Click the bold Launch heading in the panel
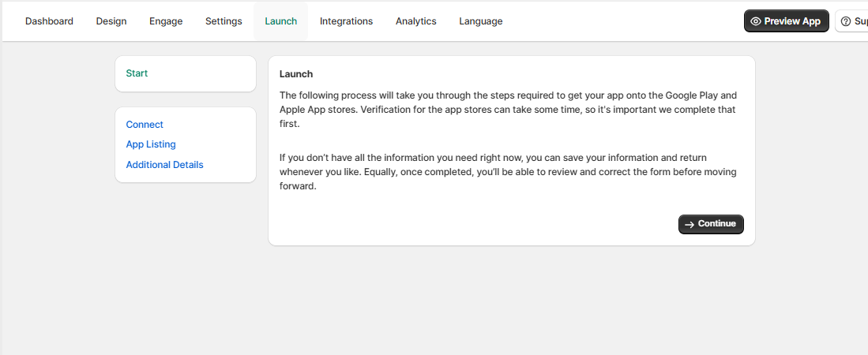This screenshot has width=868, height=355. point(296,74)
